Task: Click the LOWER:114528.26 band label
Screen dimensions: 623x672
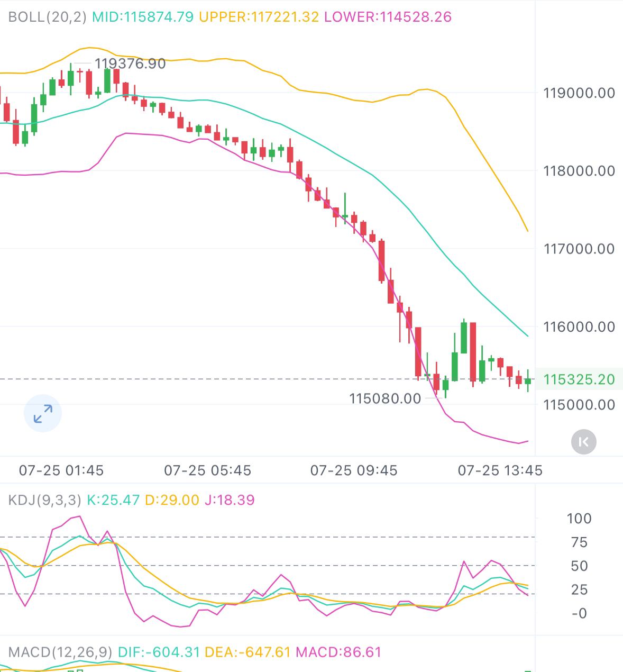Action: (x=388, y=17)
